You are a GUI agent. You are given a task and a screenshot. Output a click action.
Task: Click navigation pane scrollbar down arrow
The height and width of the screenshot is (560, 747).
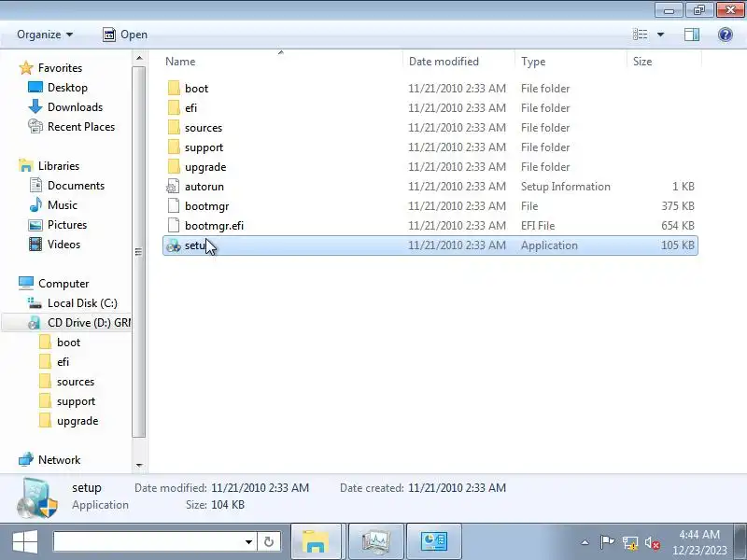pyautogui.click(x=139, y=465)
